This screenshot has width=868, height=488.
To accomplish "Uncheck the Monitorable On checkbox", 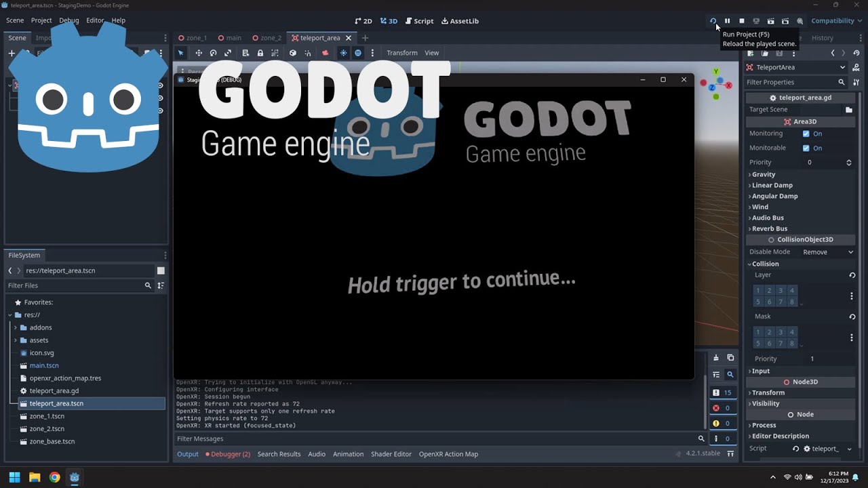I will tap(806, 148).
